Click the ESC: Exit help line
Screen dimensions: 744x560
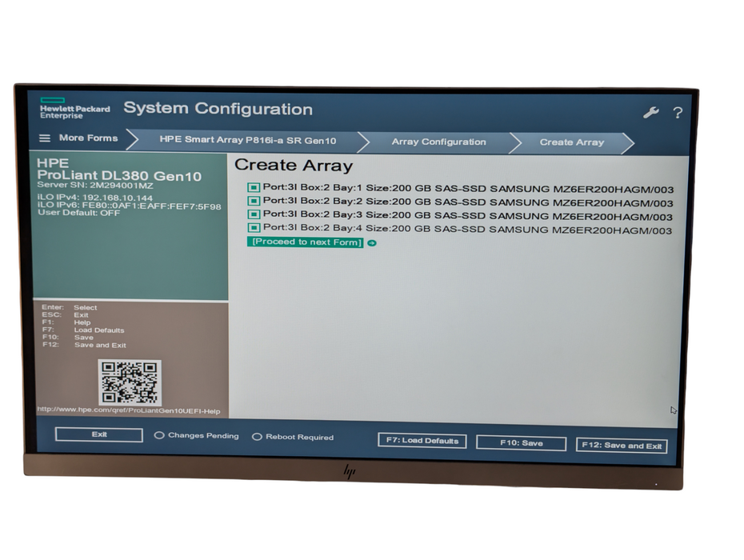pyautogui.click(x=65, y=314)
